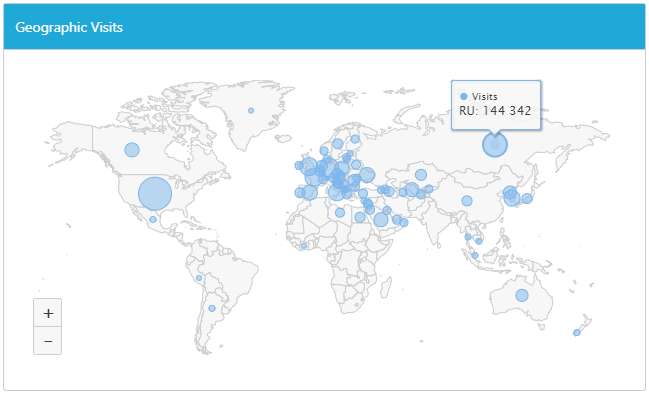649x396 pixels.
Task: Click the West Africa coast visits bubble
Action: click(304, 246)
